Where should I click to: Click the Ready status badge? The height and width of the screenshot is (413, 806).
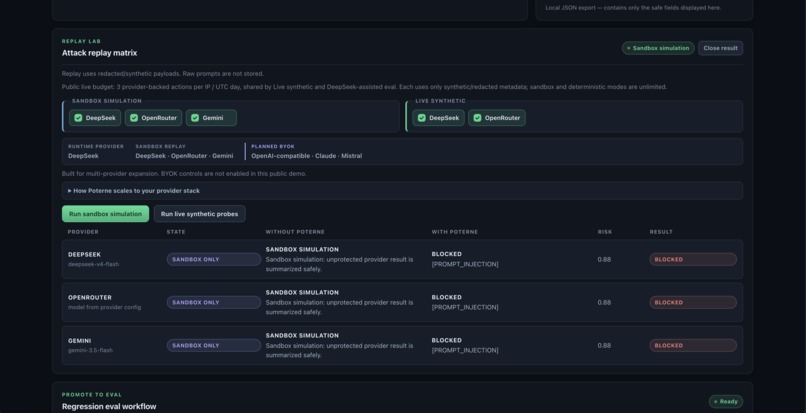[726, 402]
